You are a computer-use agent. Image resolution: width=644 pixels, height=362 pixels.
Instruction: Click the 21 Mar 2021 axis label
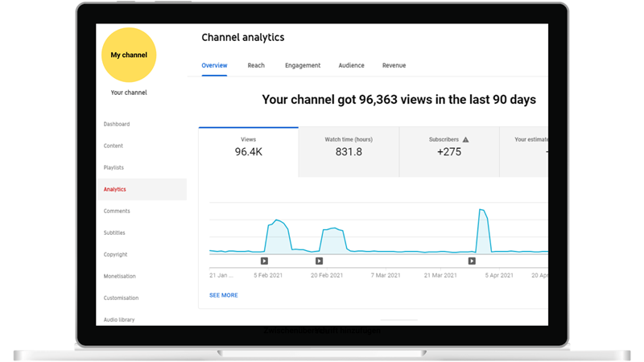[440, 275]
